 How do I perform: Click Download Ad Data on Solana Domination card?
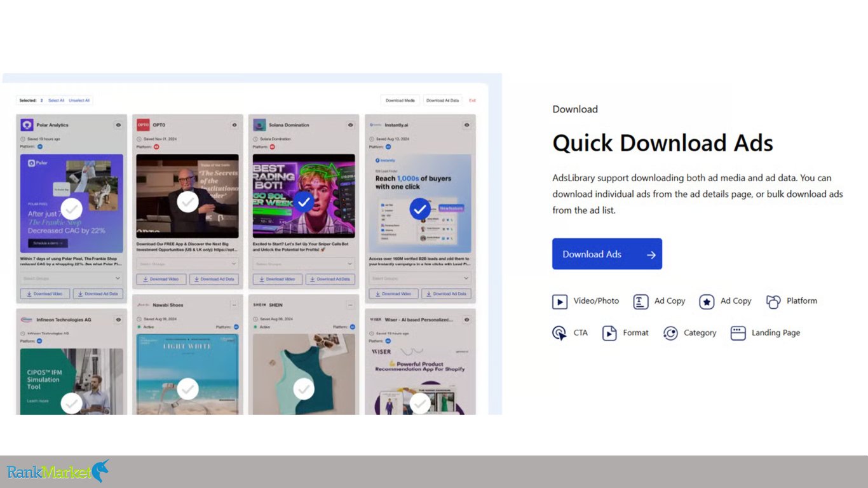pos(330,279)
